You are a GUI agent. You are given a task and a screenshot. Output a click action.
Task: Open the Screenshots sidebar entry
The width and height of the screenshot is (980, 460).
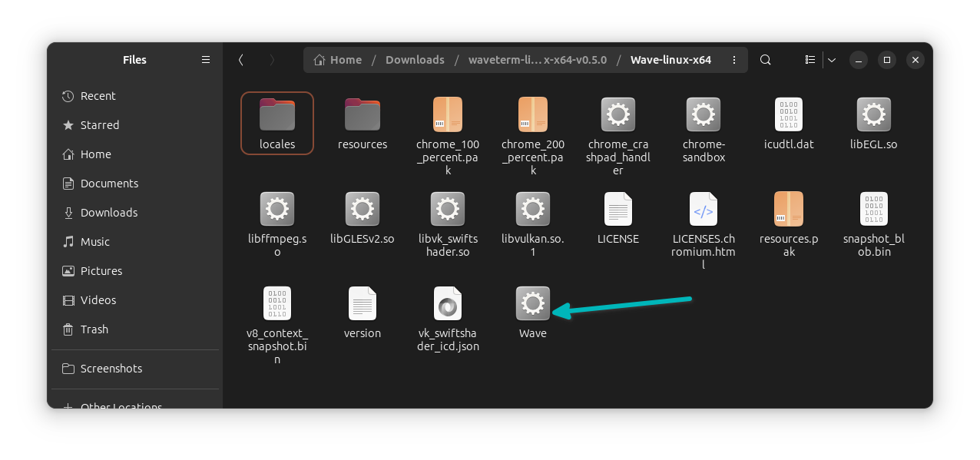point(112,369)
